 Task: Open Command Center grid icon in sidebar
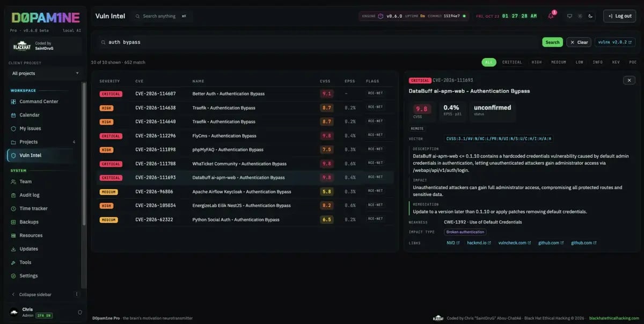pos(14,102)
